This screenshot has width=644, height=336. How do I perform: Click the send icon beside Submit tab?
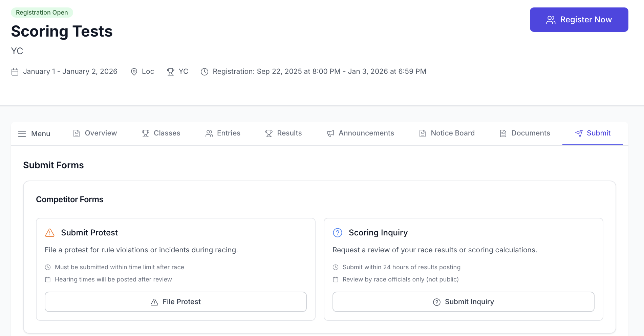(x=578, y=133)
